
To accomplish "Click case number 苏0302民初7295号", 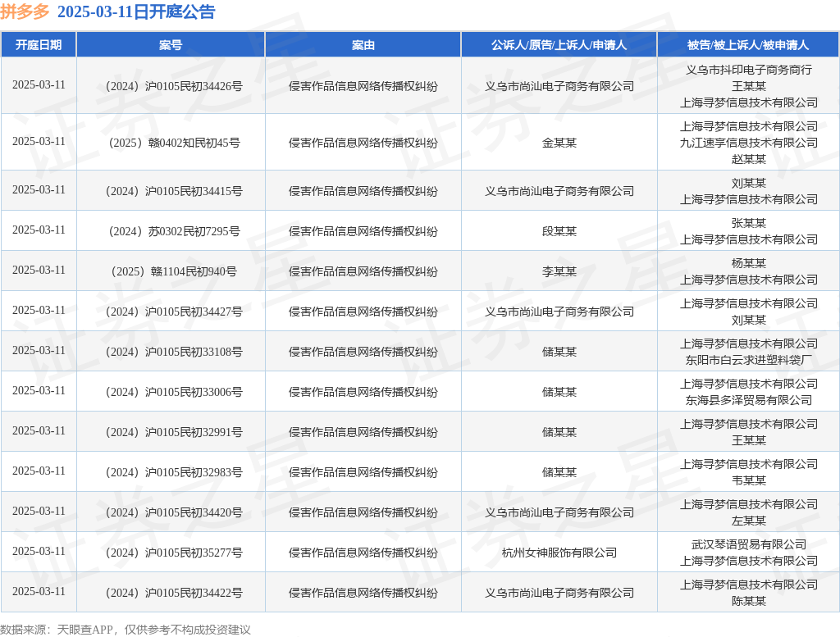I will coord(174,231).
